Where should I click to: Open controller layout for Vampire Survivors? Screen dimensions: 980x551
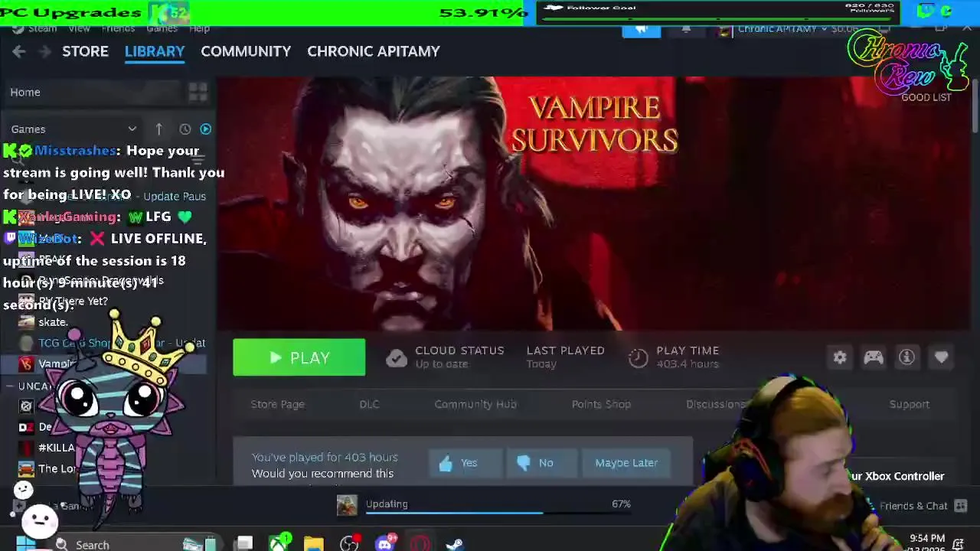tap(874, 357)
